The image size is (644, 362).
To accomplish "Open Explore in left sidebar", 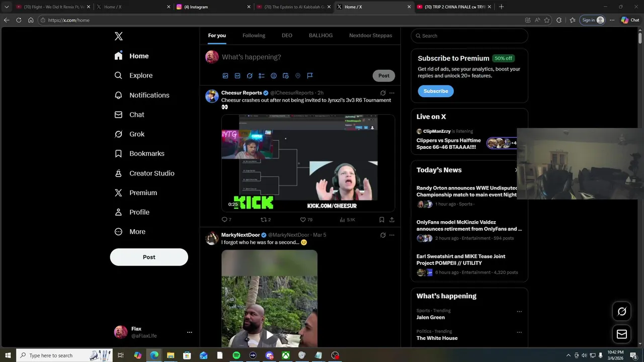I will [x=134, y=75].
